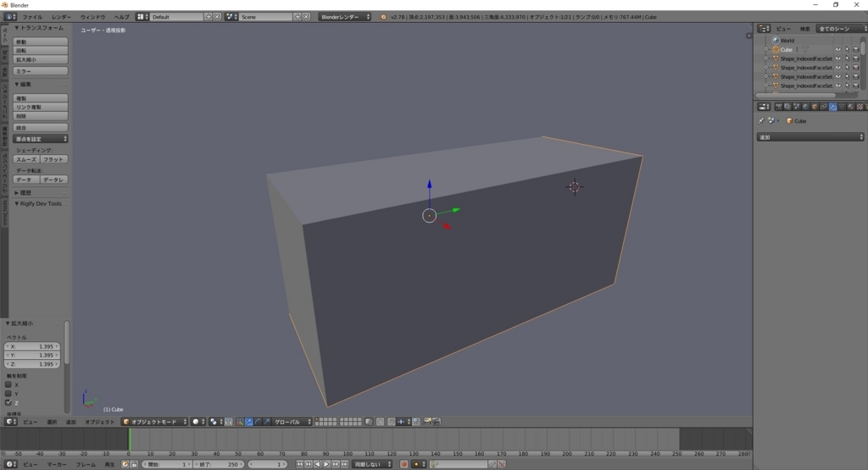
Task: Click the Blender info editor type icon
Action: coord(10,17)
